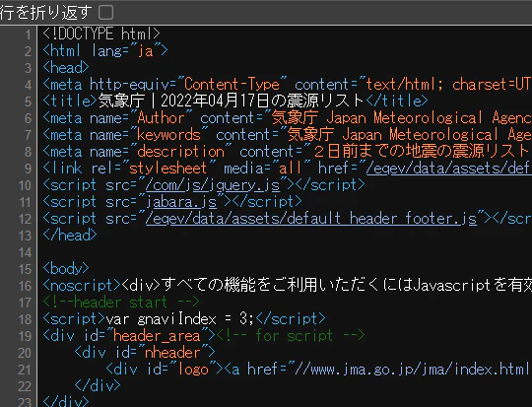The image size is (532, 407).
Task: Open the /com/js/jquery.js script link
Action: tap(213, 185)
